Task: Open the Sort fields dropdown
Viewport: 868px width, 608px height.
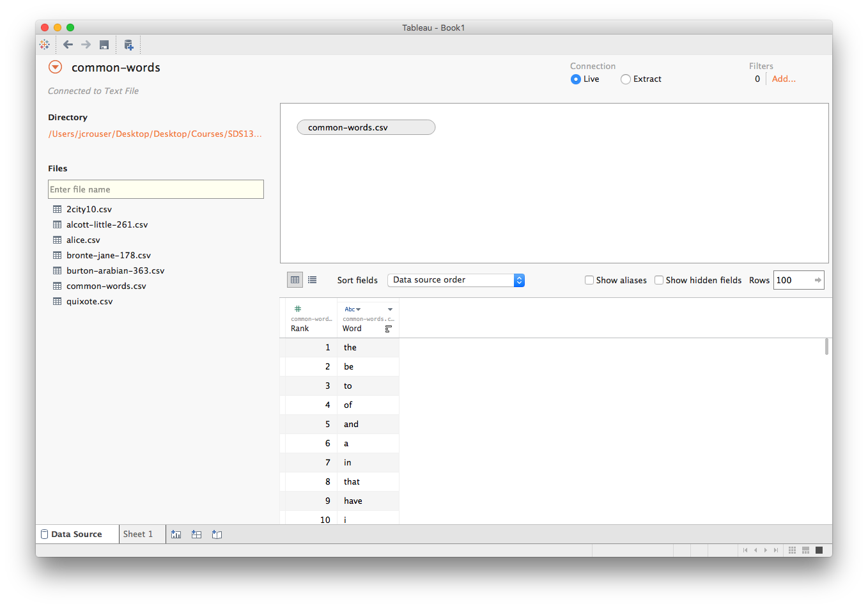Action: click(x=456, y=280)
